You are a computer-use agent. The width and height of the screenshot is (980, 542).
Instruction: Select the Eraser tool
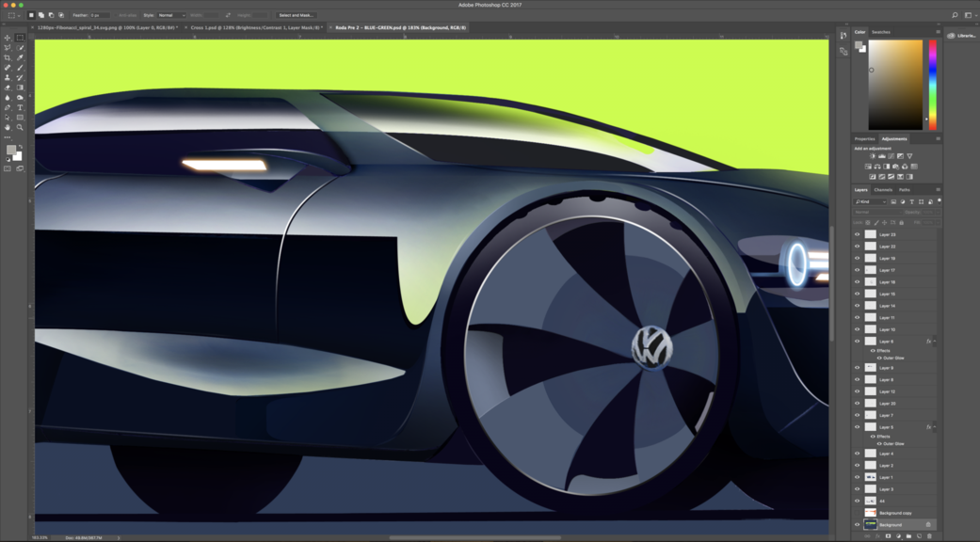pyautogui.click(x=8, y=88)
